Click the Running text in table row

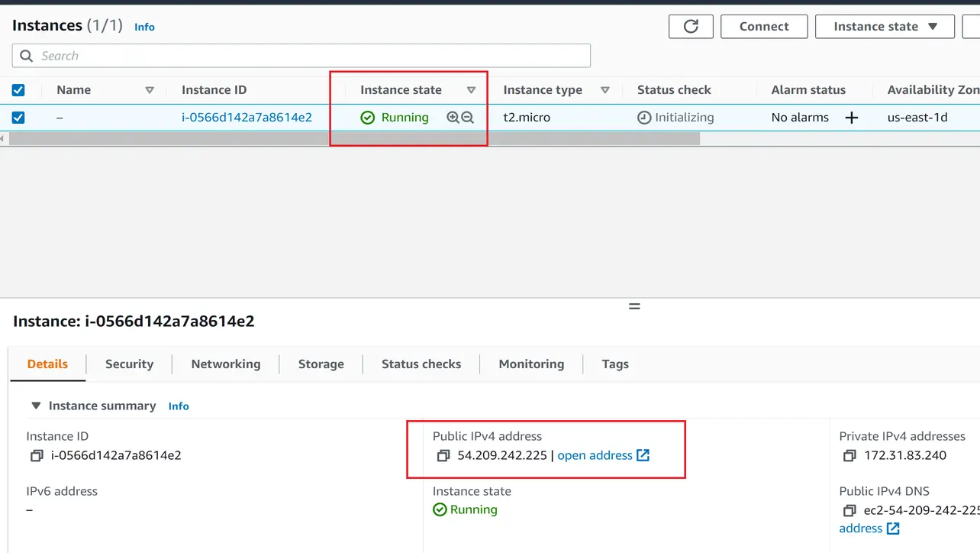pos(405,118)
